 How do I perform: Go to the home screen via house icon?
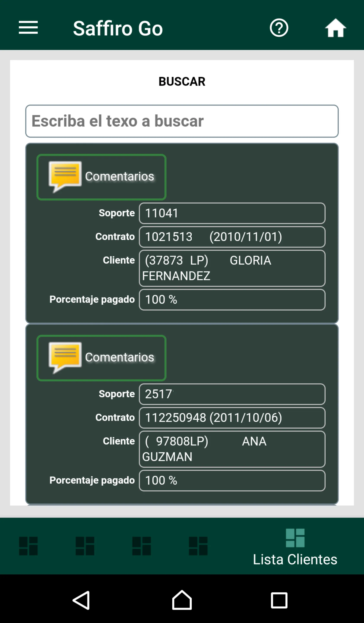(335, 28)
